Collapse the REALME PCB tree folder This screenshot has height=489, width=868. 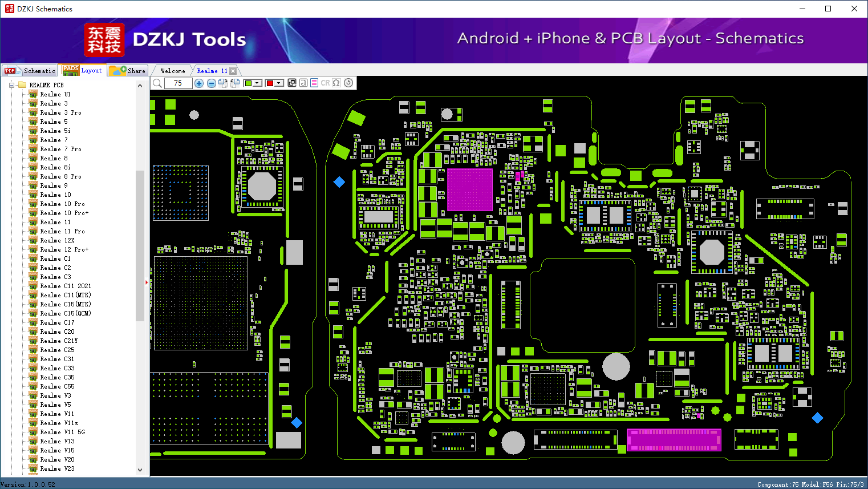coord(11,85)
